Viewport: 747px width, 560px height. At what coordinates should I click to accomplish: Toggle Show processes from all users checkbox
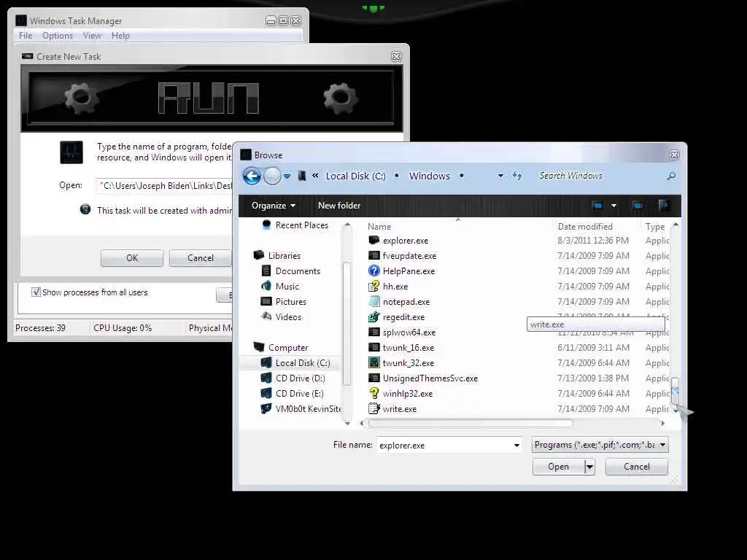point(36,292)
